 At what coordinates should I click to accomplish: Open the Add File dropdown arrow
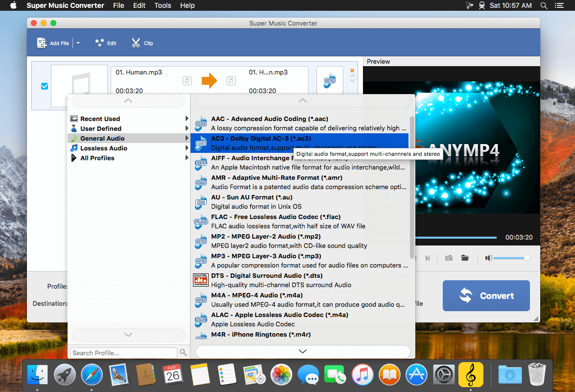tap(78, 43)
